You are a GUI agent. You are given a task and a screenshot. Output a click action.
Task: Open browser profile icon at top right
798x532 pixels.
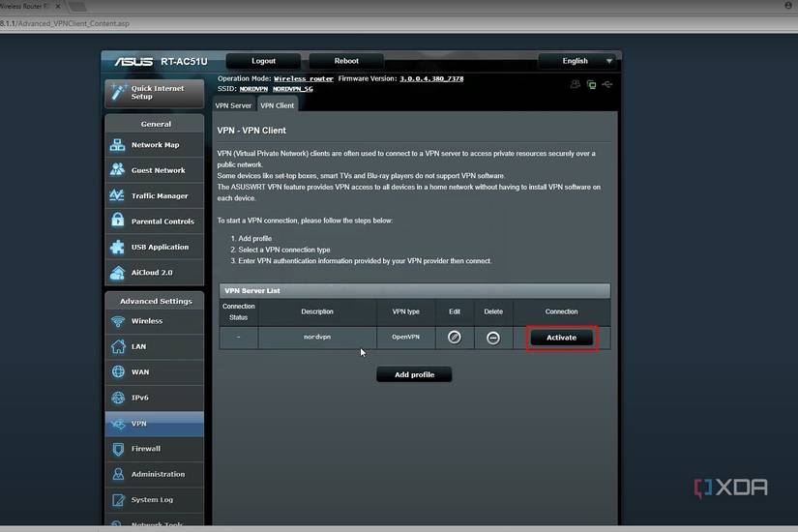pos(788,6)
